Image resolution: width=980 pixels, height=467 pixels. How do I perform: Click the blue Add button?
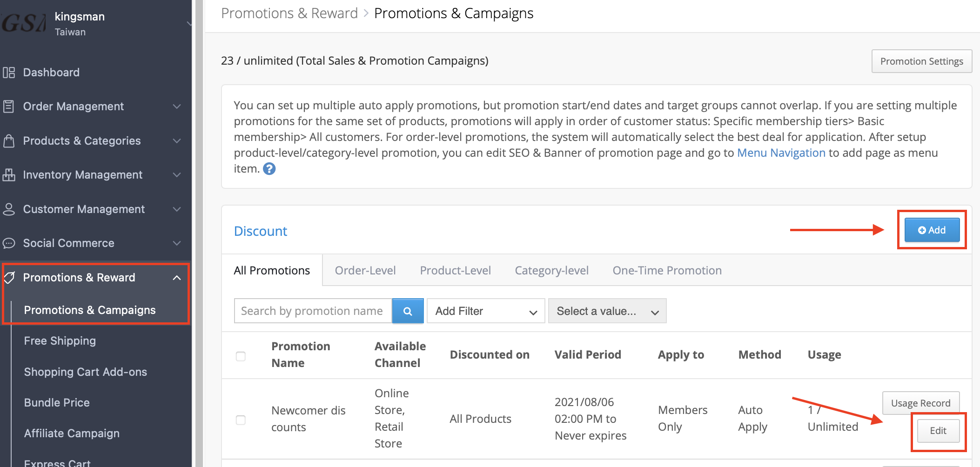(932, 230)
